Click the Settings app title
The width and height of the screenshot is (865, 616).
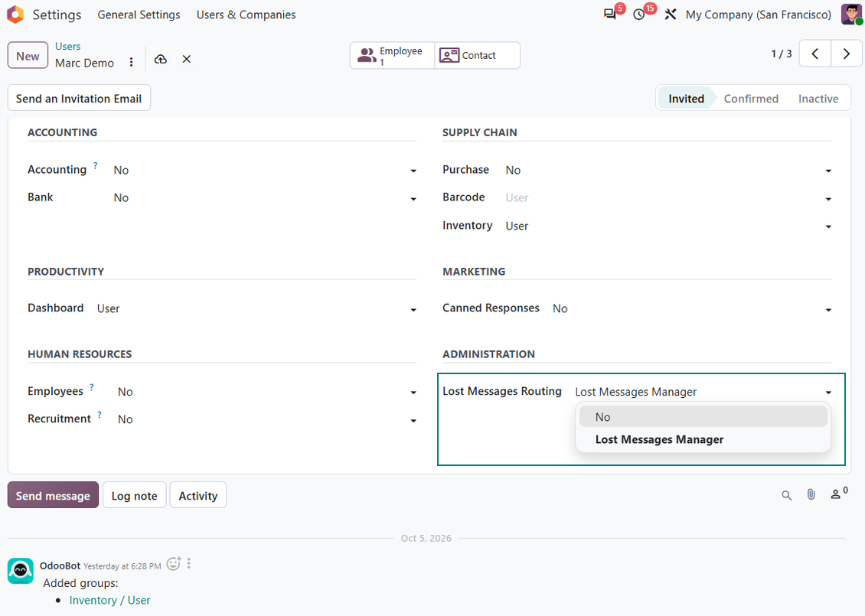point(57,15)
